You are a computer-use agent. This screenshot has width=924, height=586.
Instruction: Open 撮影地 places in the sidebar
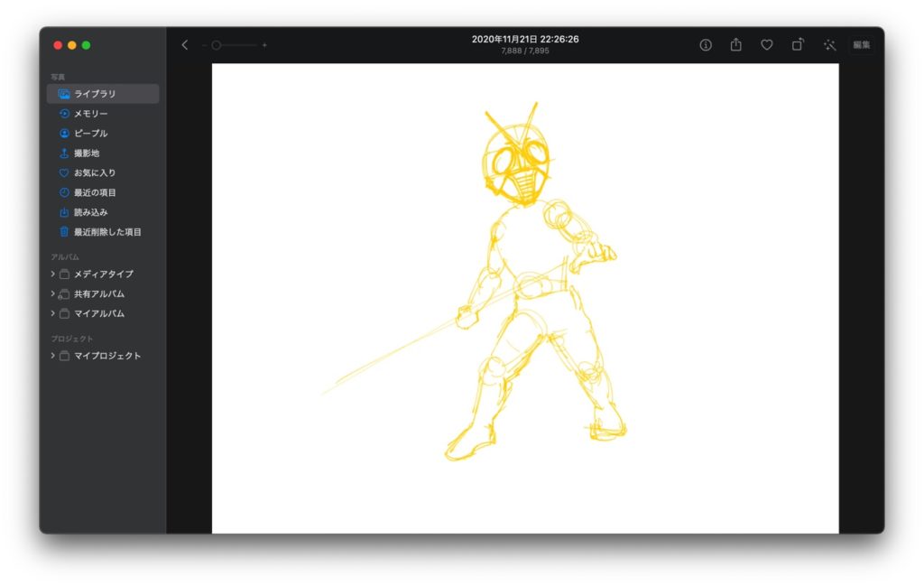coord(103,153)
